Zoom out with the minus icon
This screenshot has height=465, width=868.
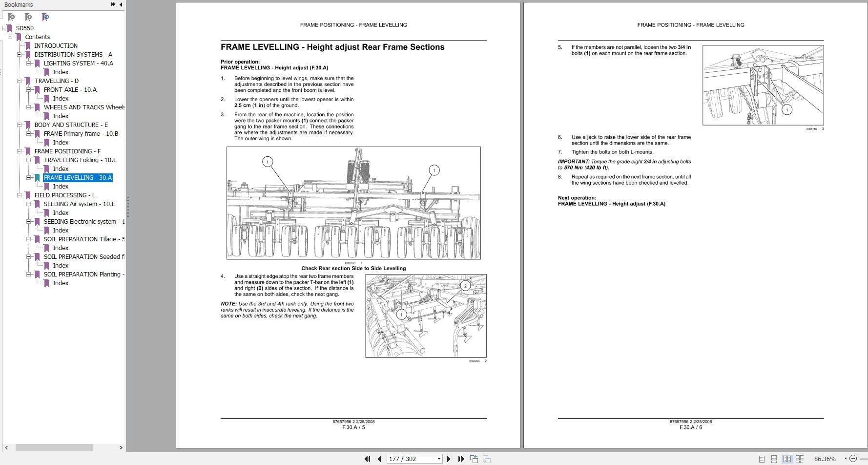[854, 459]
